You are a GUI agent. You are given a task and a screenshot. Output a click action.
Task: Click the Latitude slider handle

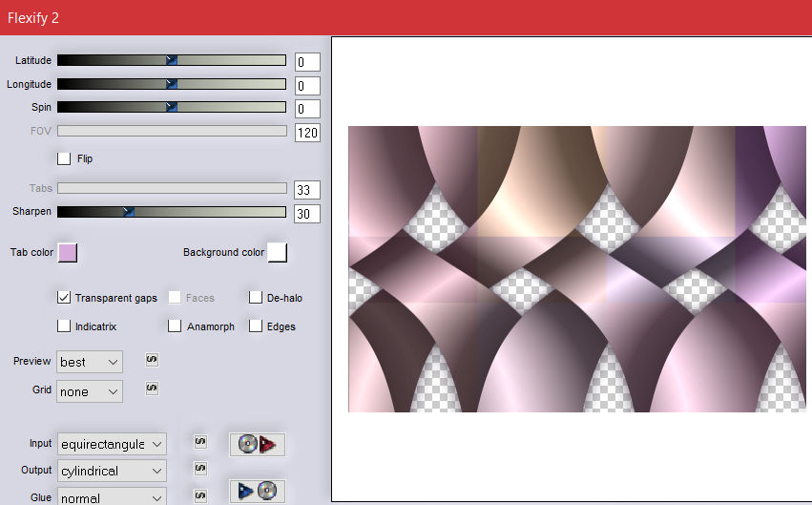172,60
